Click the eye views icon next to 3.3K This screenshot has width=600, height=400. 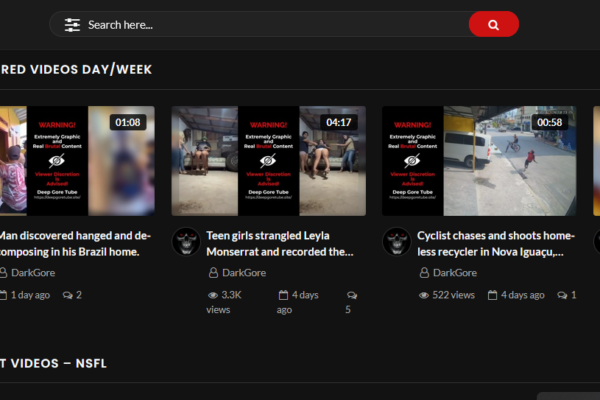(x=212, y=295)
